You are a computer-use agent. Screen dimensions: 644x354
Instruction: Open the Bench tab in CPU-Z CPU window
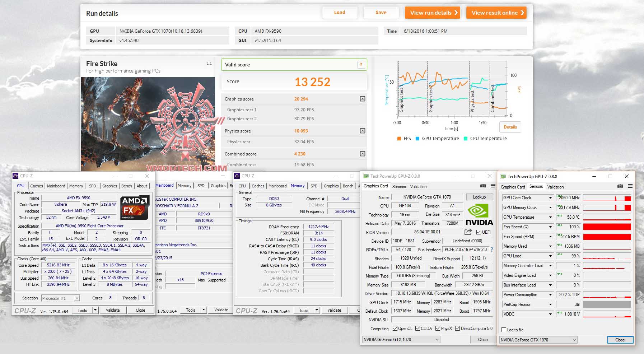click(126, 186)
